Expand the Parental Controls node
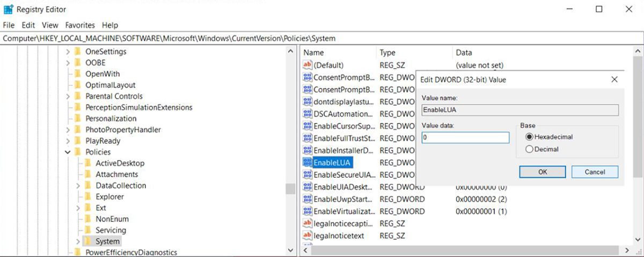This screenshot has width=644, height=257. [x=68, y=96]
